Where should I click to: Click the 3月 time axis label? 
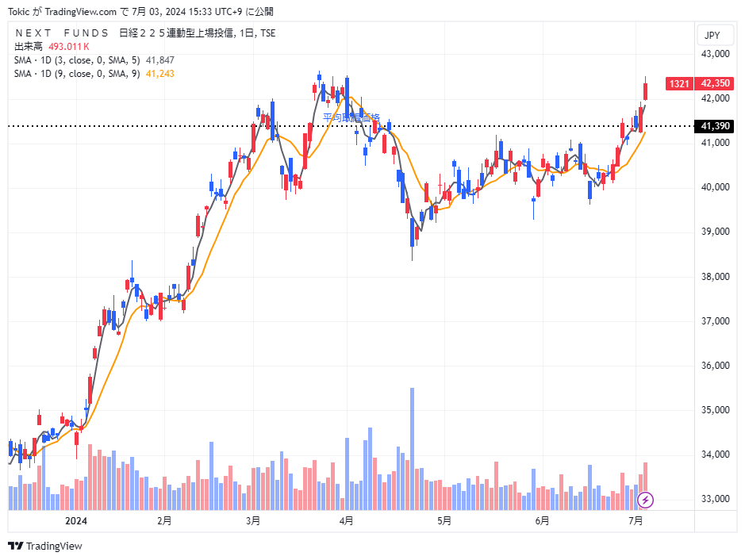tap(253, 521)
